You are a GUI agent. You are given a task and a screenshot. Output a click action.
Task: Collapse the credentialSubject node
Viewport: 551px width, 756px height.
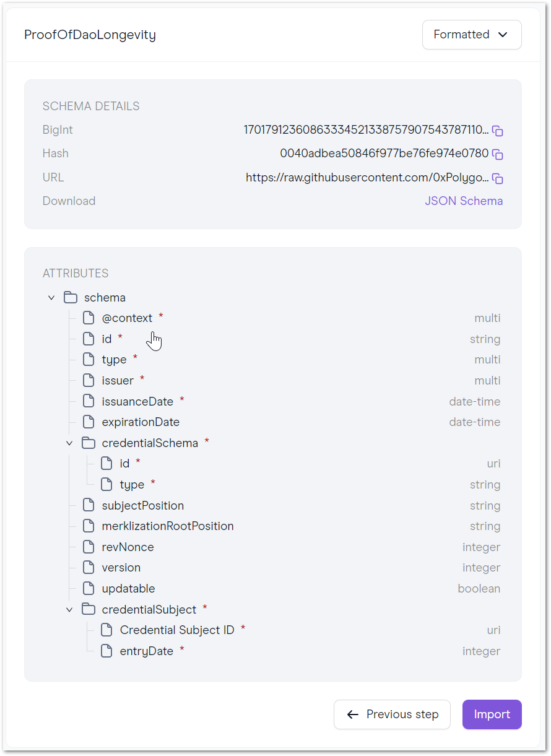click(x=69, y=610)
